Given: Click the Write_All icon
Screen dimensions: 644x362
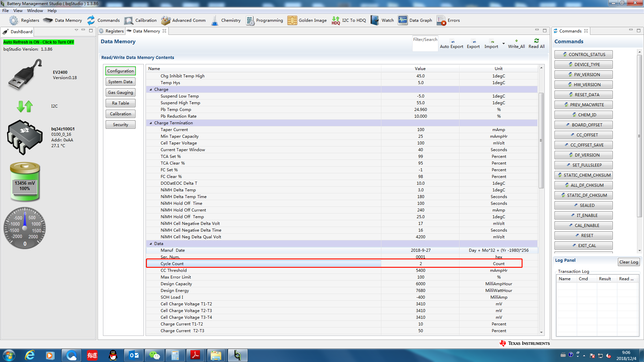Looking at the screenshot, I should coord(516,41).
